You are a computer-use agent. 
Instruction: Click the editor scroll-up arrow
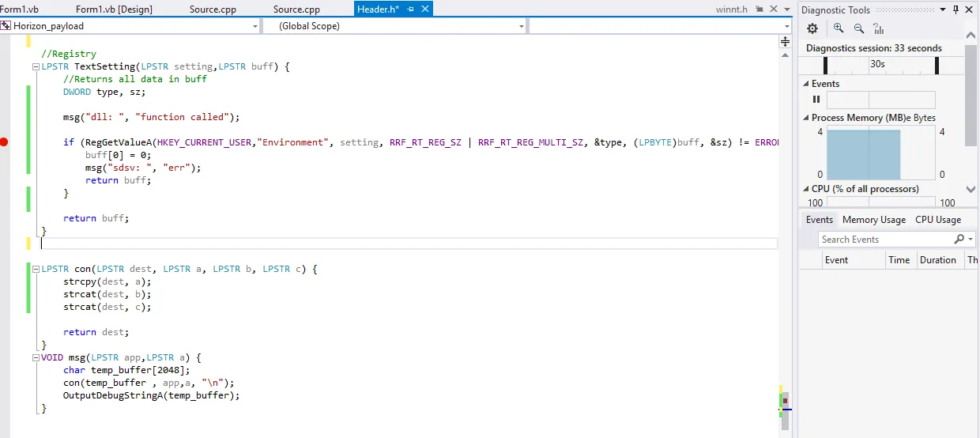[x=785, y=54]
